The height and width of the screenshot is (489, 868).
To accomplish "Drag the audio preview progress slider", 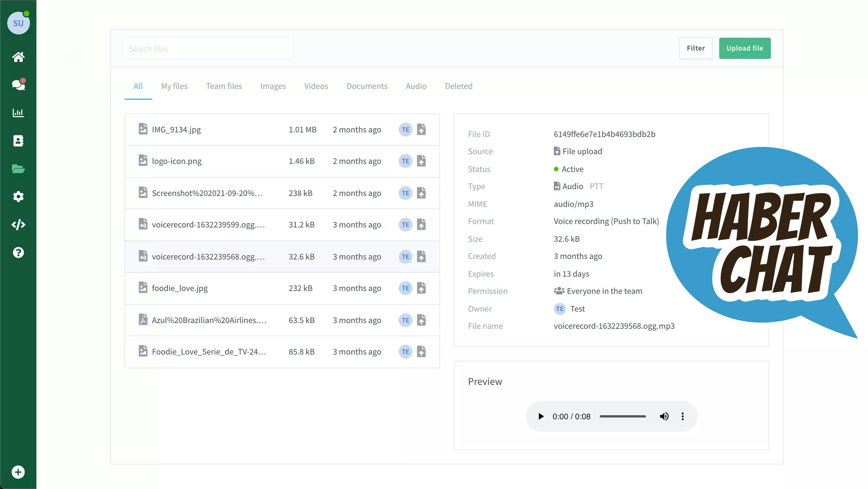I will coord(622,416).
